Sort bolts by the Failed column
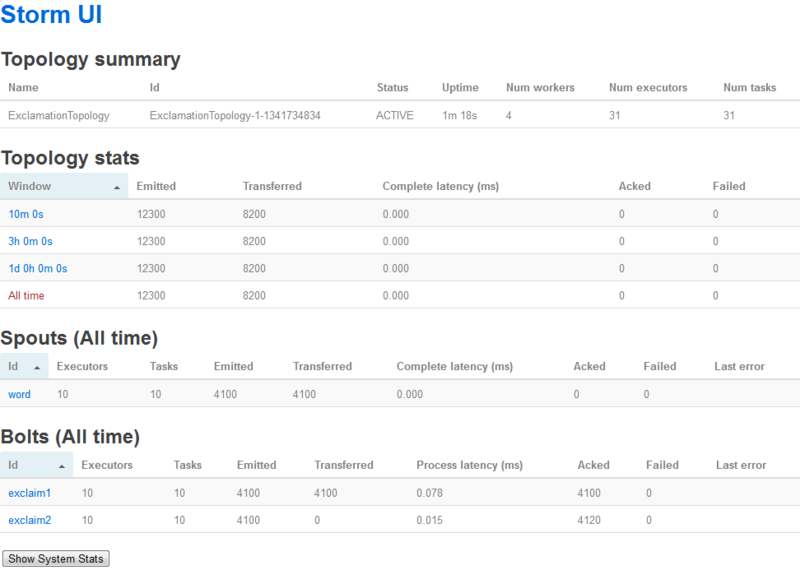Viewport: 800px width, 584px height. pos(661,465)
